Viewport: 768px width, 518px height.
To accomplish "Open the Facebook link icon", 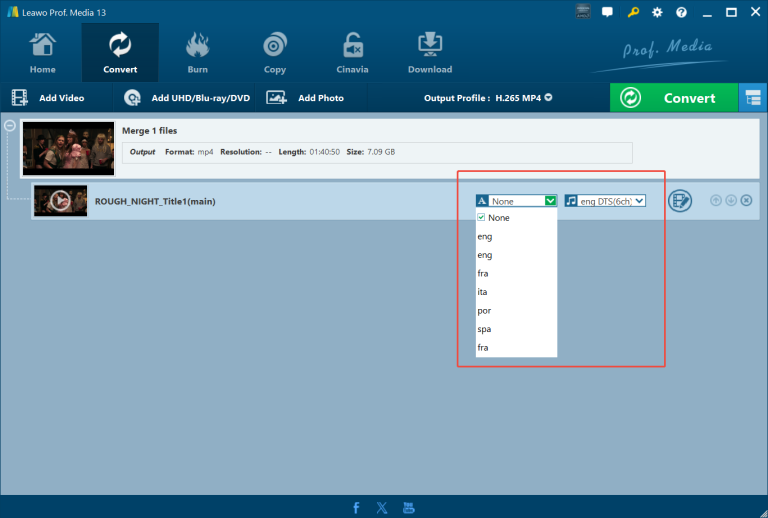I will click(356, 508).
